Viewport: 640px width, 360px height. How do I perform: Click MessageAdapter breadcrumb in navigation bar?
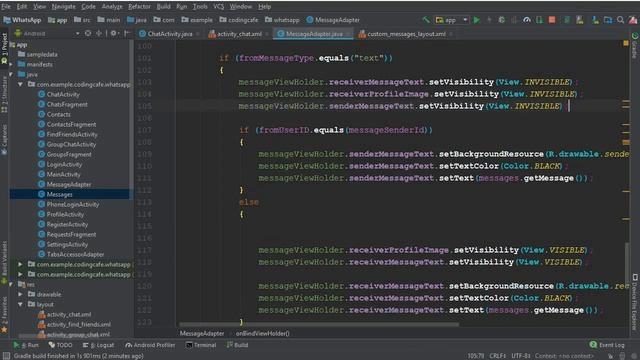click(x=333, y=20)
